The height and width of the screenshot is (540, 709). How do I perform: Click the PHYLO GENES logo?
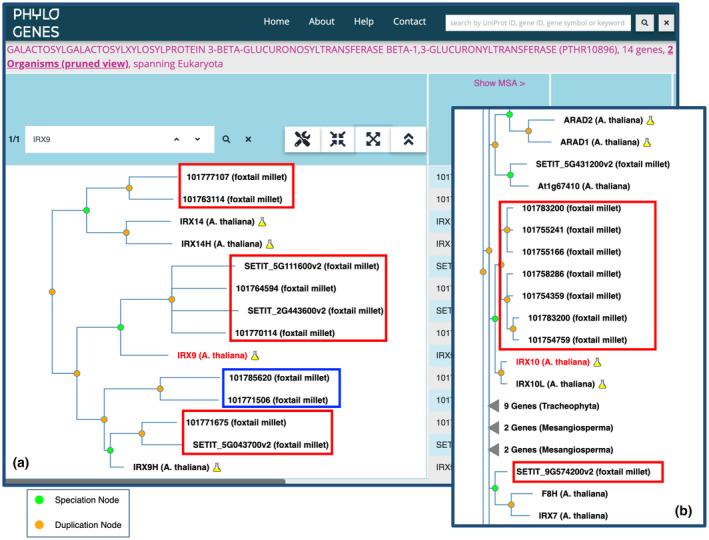pos(37,22)
